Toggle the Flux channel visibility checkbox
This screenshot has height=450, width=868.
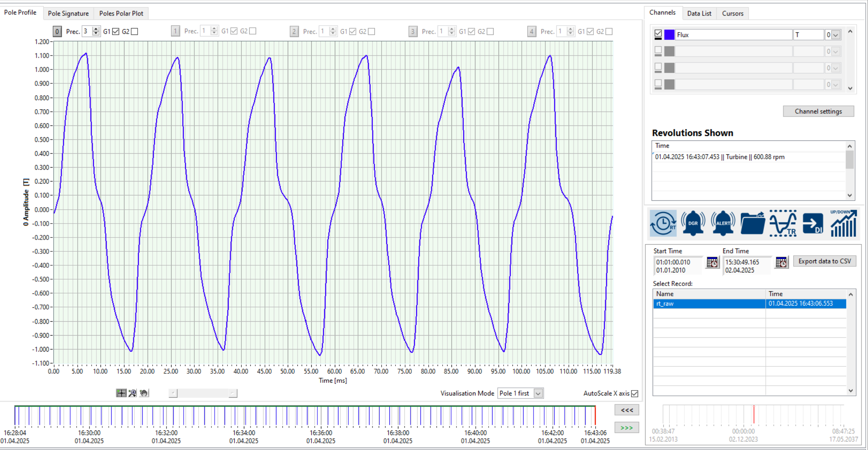coord(658,34)
